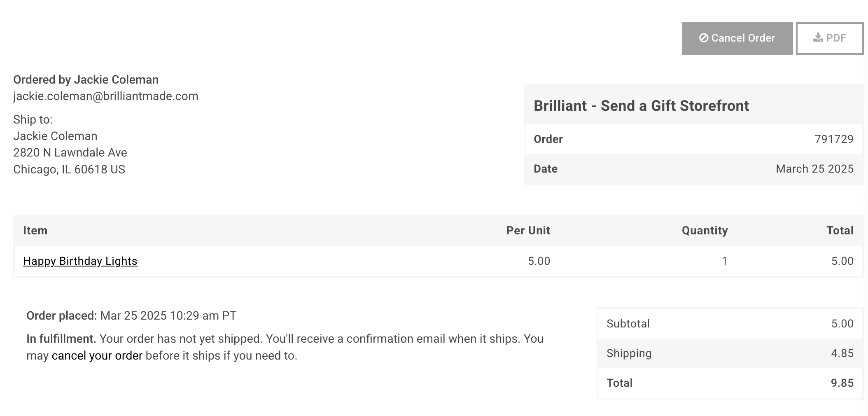868x416 pixels.
Task: Click the cancel circle icon on Cancel Order
Action: 704,38
